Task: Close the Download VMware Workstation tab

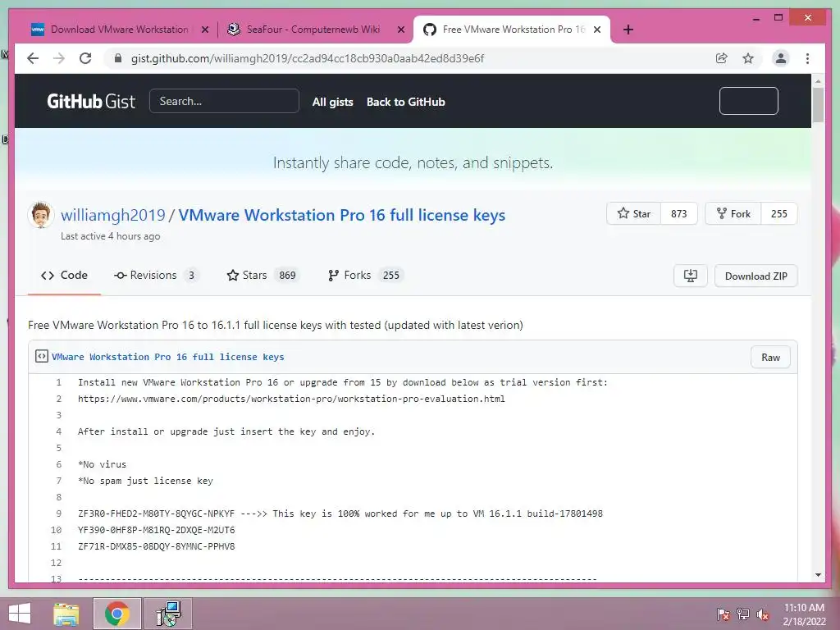Action: click(204, 30)
